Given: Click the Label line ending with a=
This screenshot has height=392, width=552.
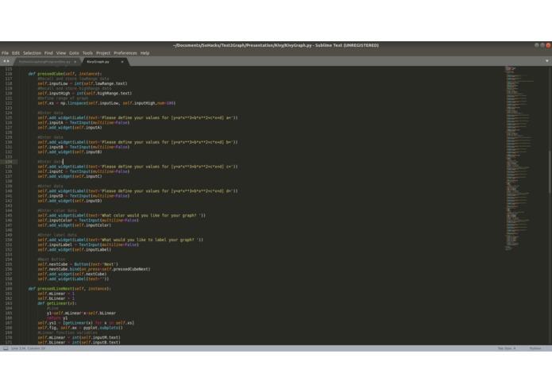Looking at the screenshot, I should coord(137,117).
